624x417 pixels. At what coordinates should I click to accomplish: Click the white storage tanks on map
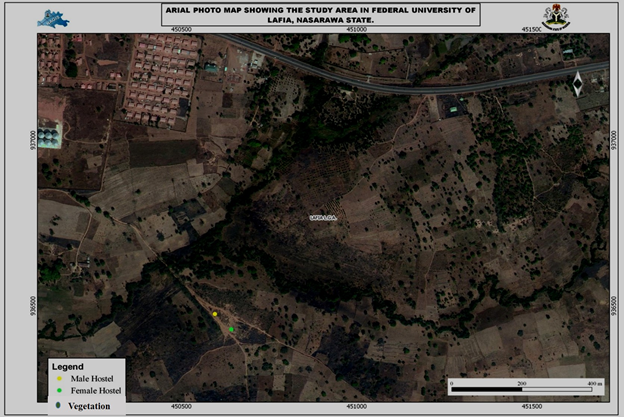(x=48, y=132)
